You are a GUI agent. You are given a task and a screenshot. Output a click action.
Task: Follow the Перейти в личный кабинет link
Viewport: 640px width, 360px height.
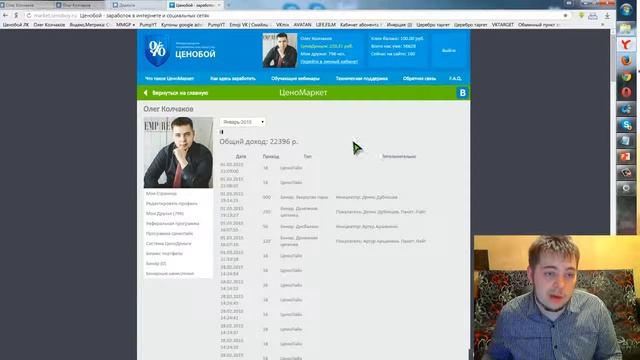point(329,62)
